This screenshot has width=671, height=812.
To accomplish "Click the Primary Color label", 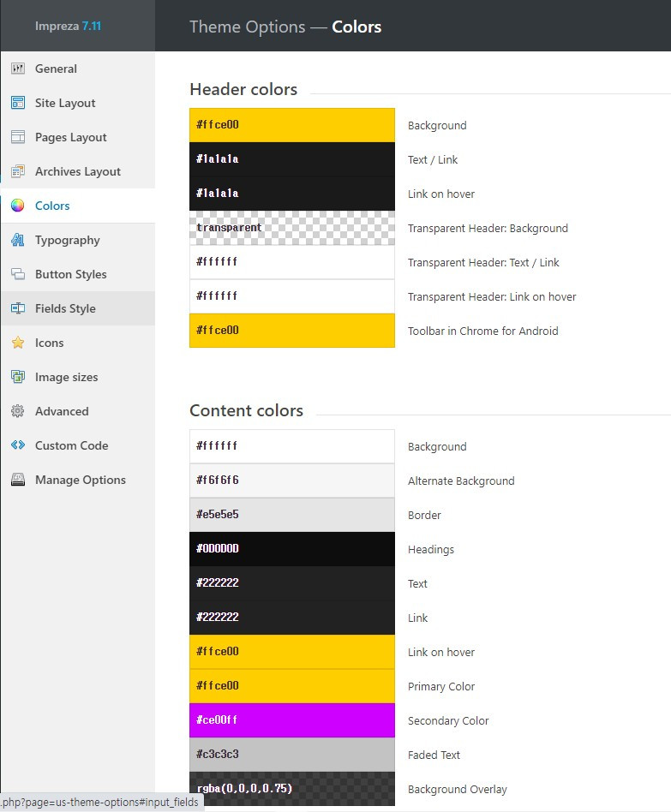I will (x=441, y=686).
